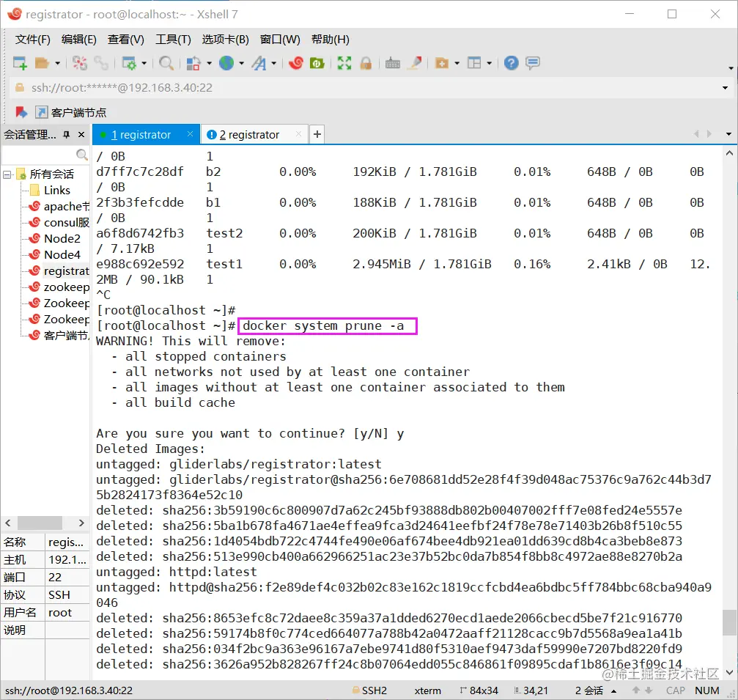Screen dimensions: 738x700
Task: Click the window layout icon
Action: [474, 62]
